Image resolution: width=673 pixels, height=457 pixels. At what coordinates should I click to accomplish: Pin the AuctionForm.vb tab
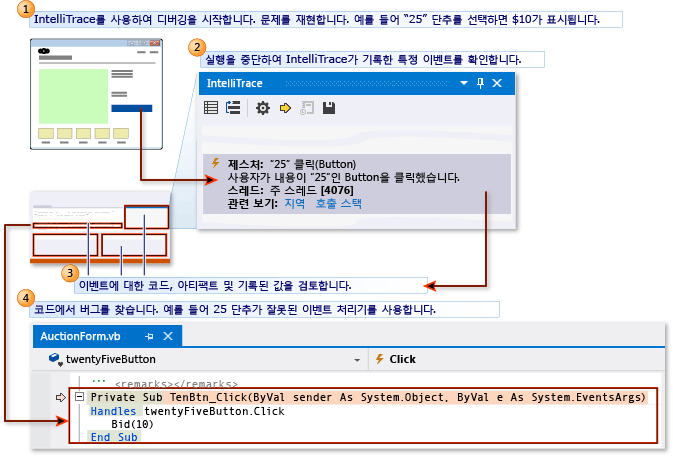(x=149, y=336)
